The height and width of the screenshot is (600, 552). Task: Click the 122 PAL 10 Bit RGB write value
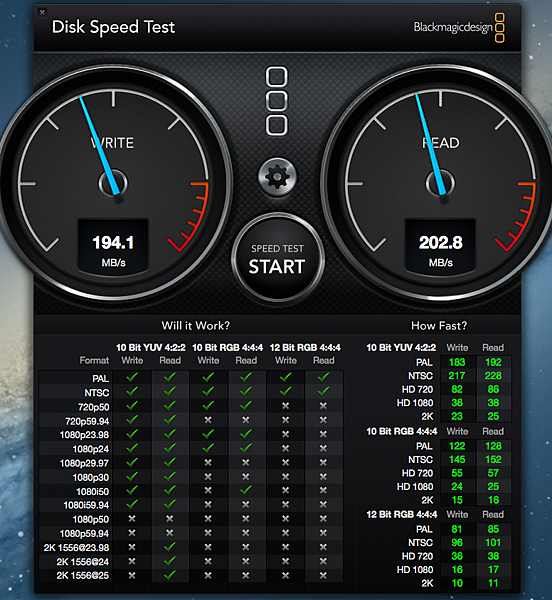pyautogui.click(x=457, y=446)
